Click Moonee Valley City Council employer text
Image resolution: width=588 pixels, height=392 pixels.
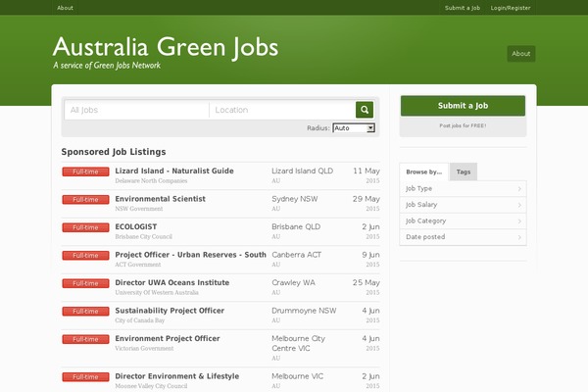pos(151,386)
